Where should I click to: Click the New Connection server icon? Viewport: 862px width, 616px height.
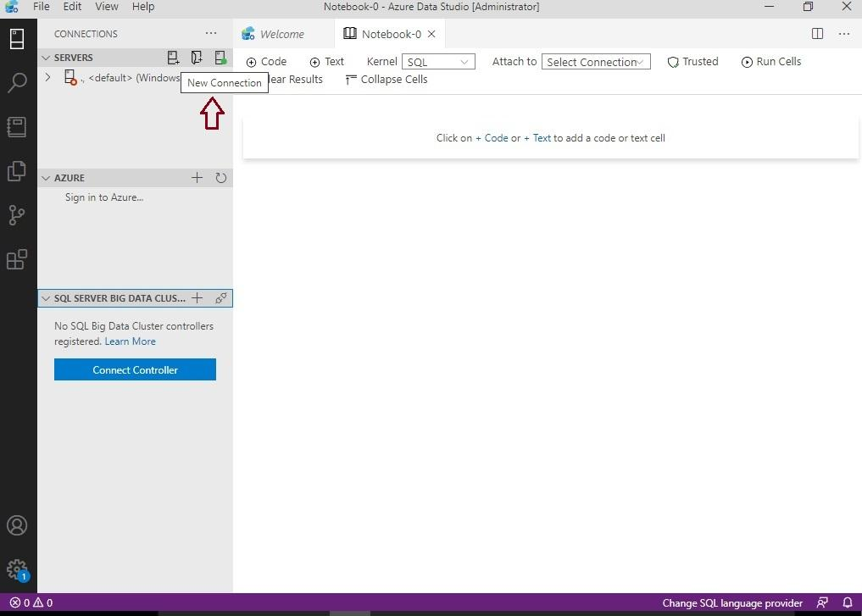click(173, 57)
